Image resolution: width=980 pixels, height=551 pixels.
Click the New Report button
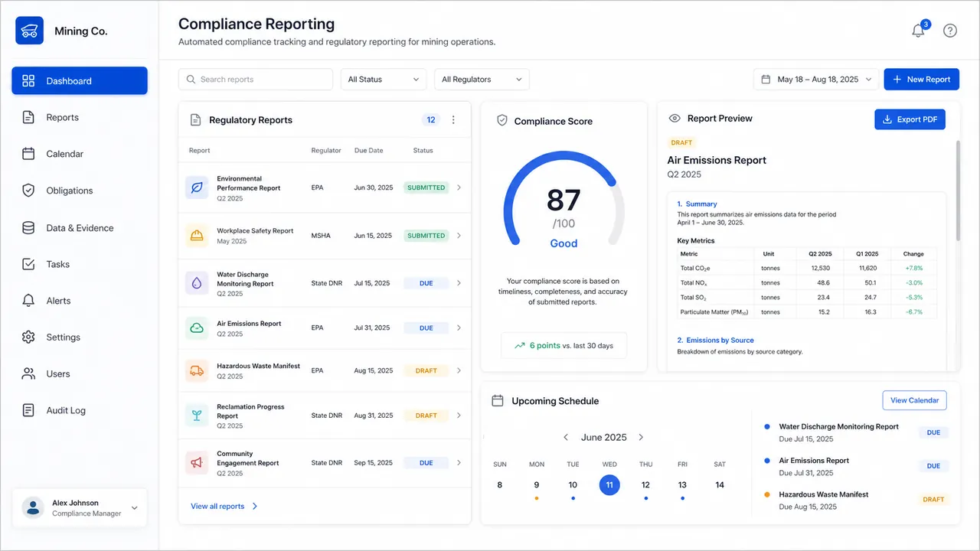coord(921,80)
